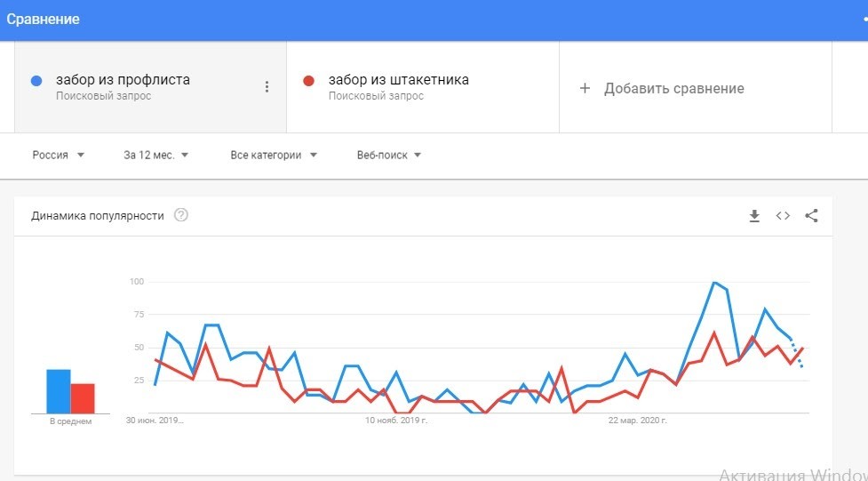Open the embed code icon
This screenshot has height=481, width=868.
pyautogui.click(x=783, y=215)
